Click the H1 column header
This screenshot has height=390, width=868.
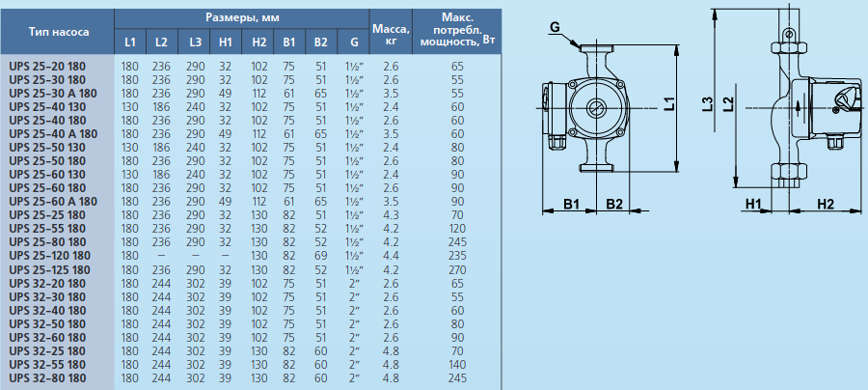[x=226, y=42]
